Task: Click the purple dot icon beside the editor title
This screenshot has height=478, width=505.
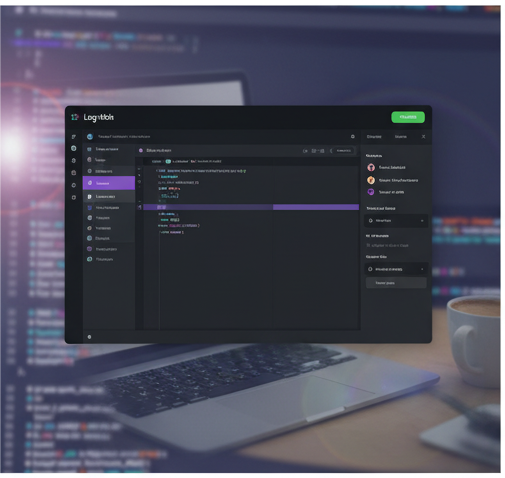Action: 141,151
